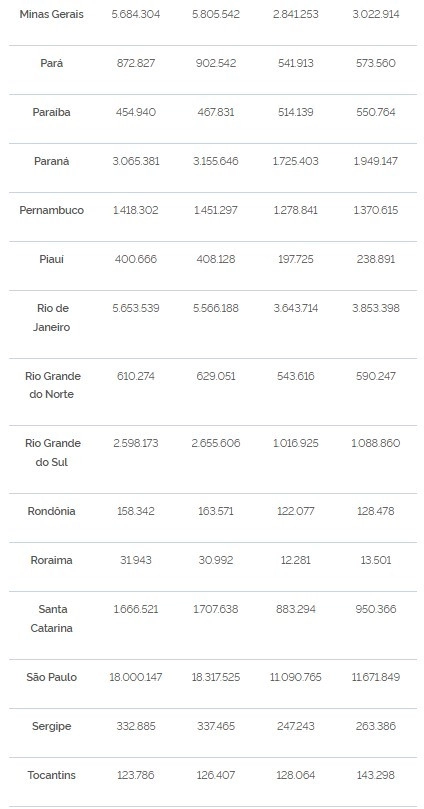This screenshot has height=809, width=424.
Task: Click Rio de Janeiro value 3.853.398
Action: coord(376,309)
